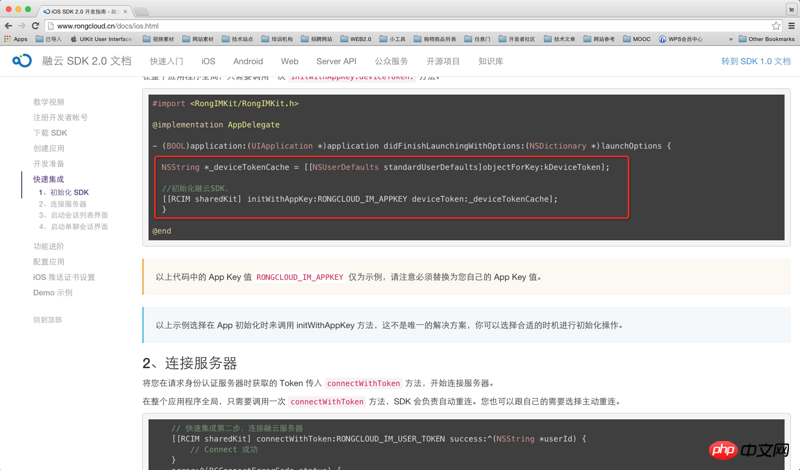Close the iOS SDK 2.0 tab
The image size is (800, 470).
click(x=125, y=11)
